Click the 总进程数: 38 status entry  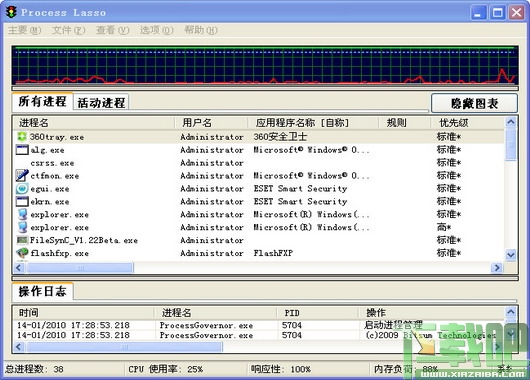34,369
